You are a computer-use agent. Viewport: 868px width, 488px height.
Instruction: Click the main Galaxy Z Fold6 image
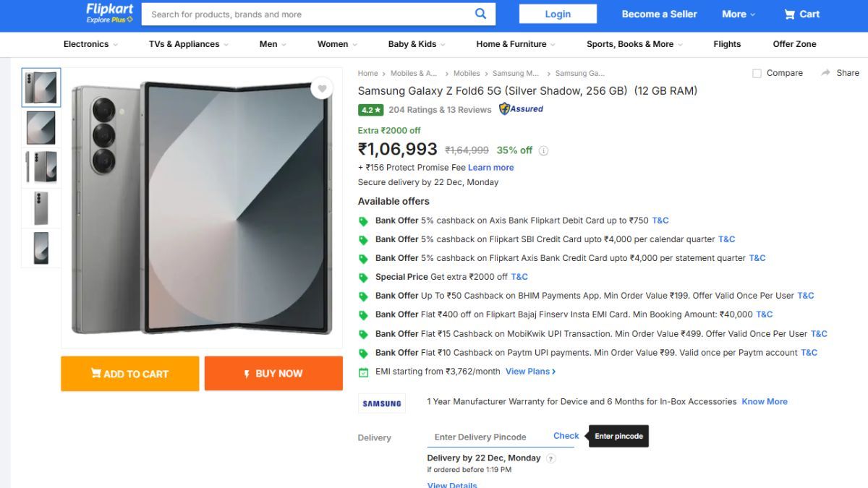(x=202, y=207)
